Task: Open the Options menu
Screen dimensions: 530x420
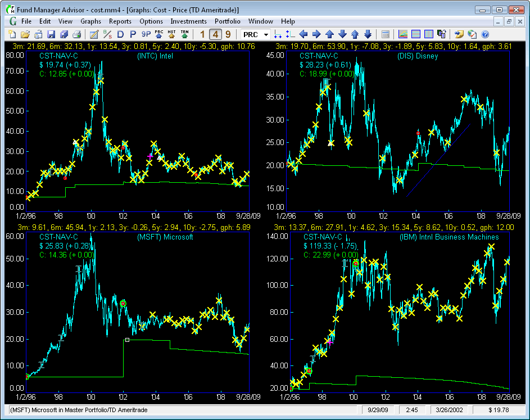Action: coord(151,21)
